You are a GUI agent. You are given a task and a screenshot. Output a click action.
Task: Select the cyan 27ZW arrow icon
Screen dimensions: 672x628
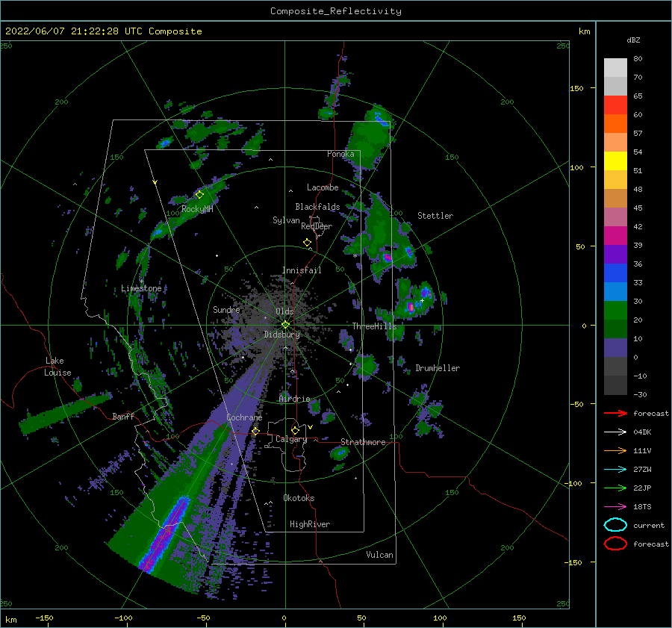coord(615,470)
